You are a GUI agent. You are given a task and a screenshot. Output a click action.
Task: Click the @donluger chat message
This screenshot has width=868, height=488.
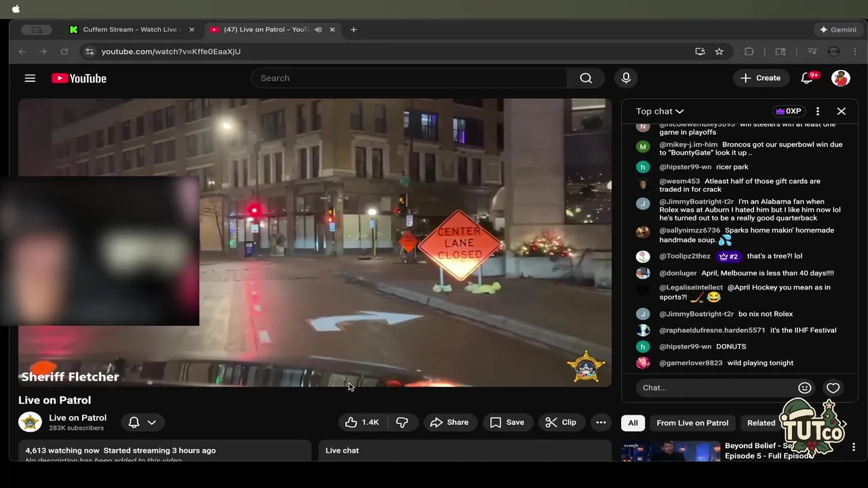tap(746, 273)
